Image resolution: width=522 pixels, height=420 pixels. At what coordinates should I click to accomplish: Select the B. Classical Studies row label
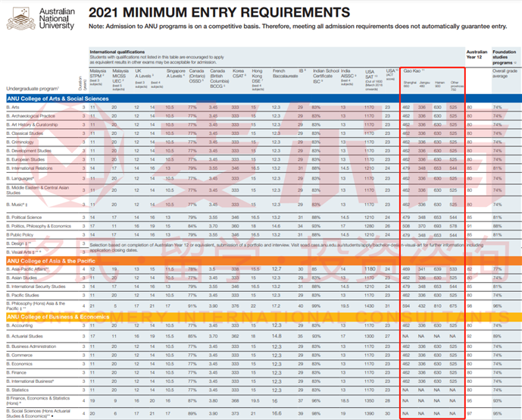coord(25,133)
